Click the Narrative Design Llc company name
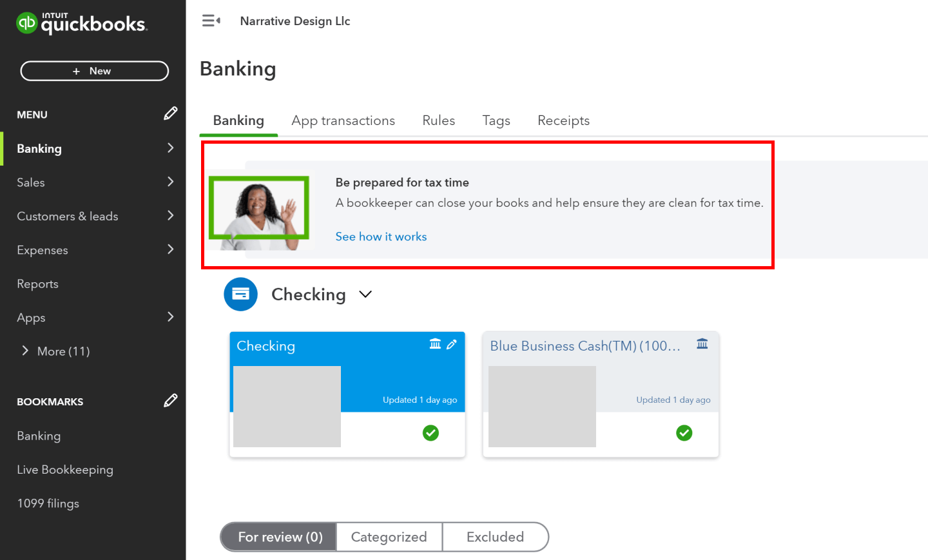The image size is (928, 560). 295,21
